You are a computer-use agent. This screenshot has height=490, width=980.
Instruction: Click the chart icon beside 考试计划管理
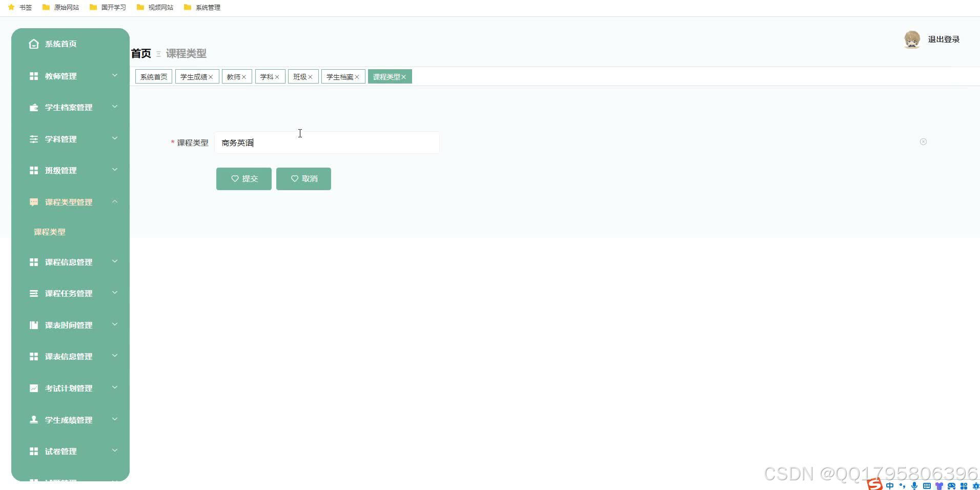[34, 388]
